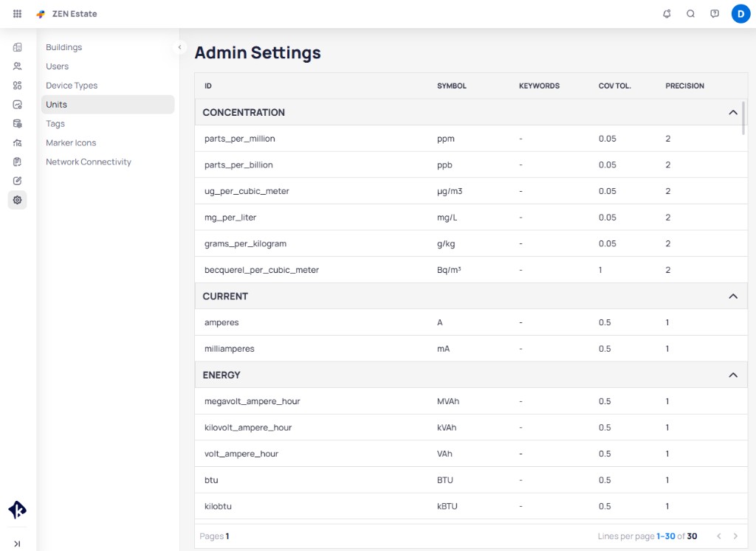Select the parts_per_million row
This screenshot has width=756, height=551.
pyautogui.click(x=471, y=139)
